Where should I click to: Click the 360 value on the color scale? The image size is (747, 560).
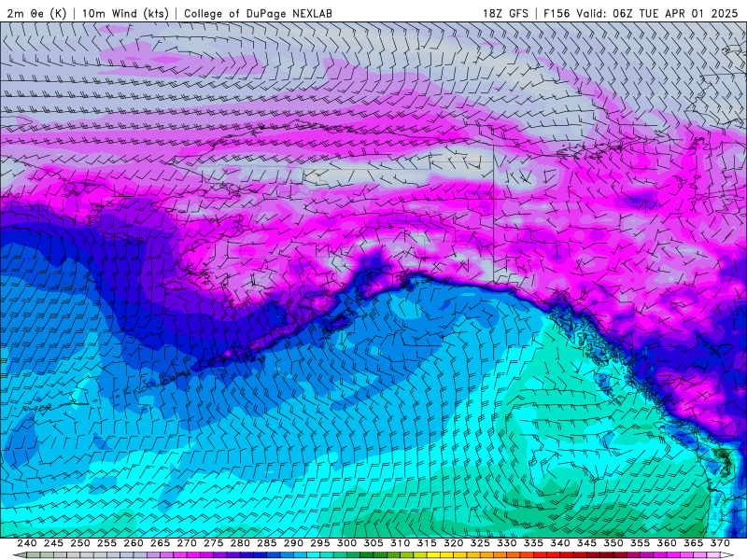[x=667, y=543]
